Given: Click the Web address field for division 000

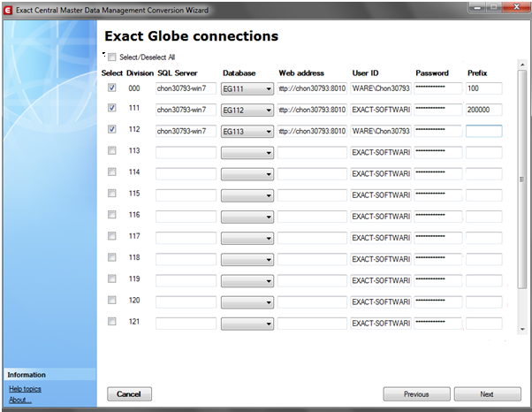Looking at the screenshot, I should pos(312,88).
